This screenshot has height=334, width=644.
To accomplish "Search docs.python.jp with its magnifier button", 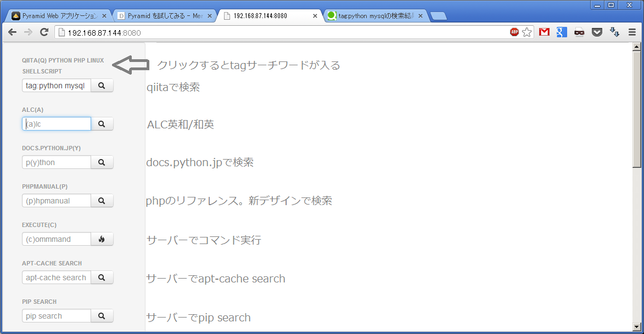I will tap(102, 162).
